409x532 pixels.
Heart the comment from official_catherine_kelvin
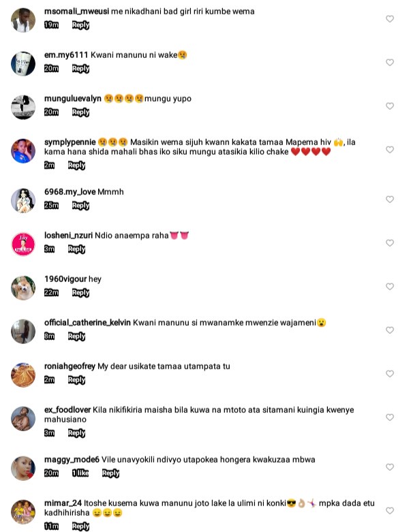(390, 330)
